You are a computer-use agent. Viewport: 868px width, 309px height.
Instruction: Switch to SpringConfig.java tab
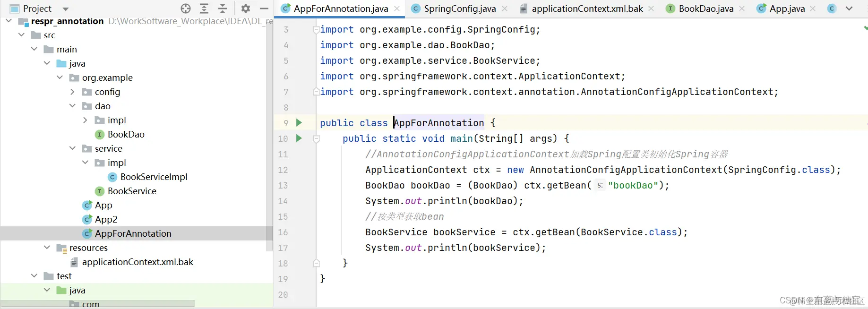click(x=460, y=9)
